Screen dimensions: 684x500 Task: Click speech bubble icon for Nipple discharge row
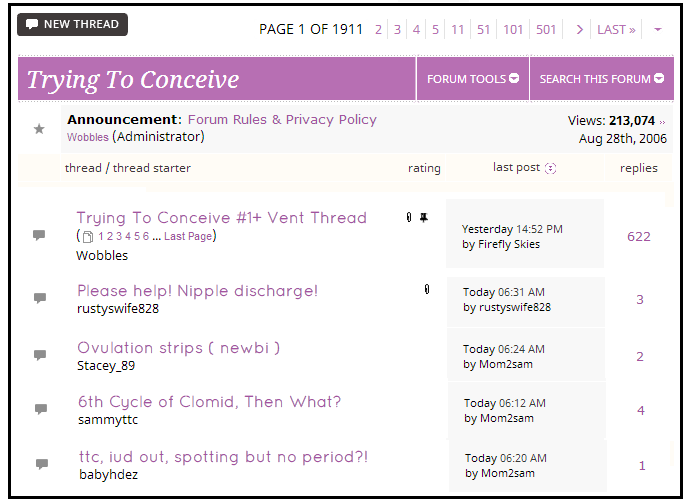coord(40,298)
